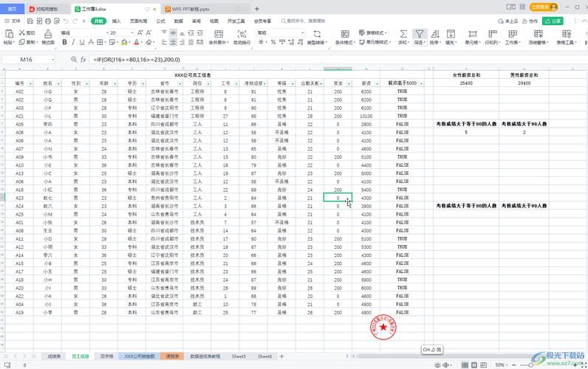588x369 pixels.
Task: Switch to the Sheet5 sheet tab
Action: coord(239,356)
